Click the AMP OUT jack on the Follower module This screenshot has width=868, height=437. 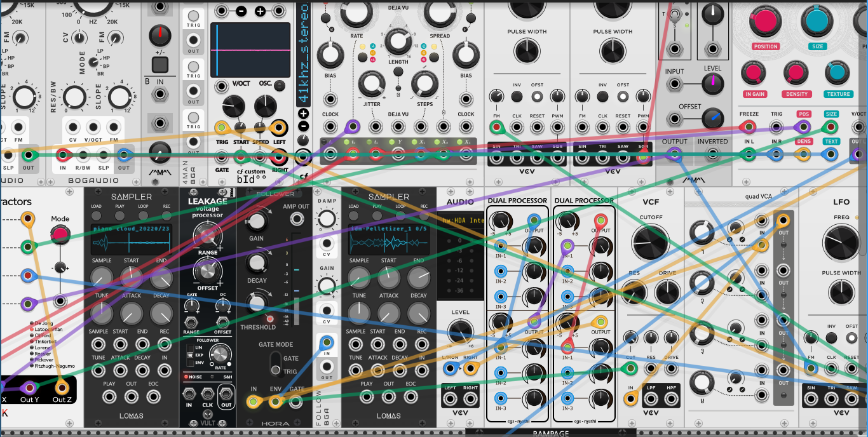(296, 219)
